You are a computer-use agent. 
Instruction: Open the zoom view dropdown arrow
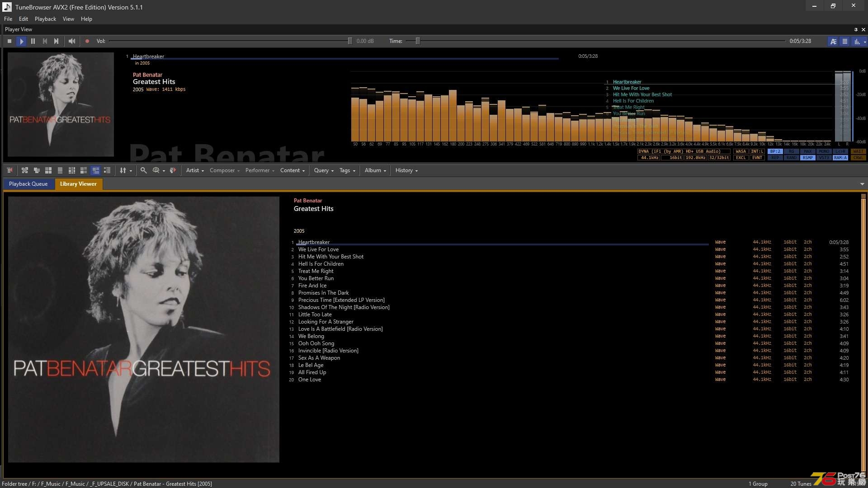pyautogui.click(x=164, y=171)
